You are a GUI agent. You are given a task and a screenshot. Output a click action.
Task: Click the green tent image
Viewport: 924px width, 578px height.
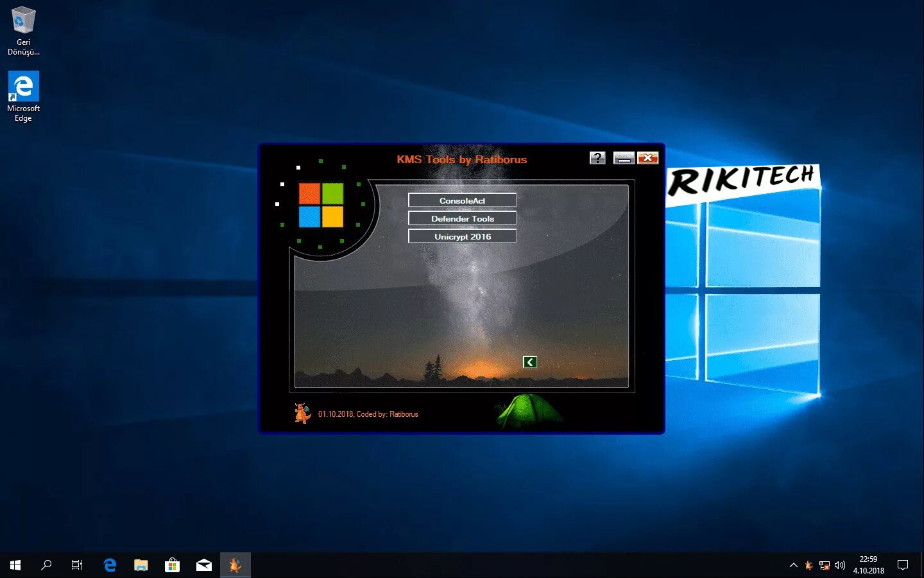(529, 411)
